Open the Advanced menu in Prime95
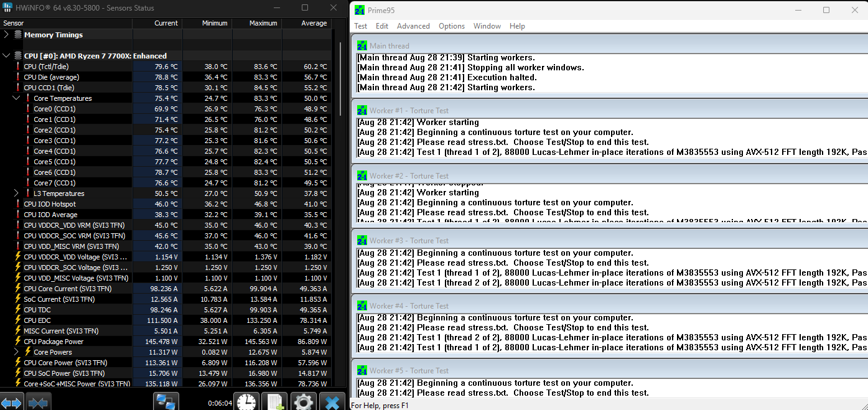868x410 pixels. tap(413, 26)
